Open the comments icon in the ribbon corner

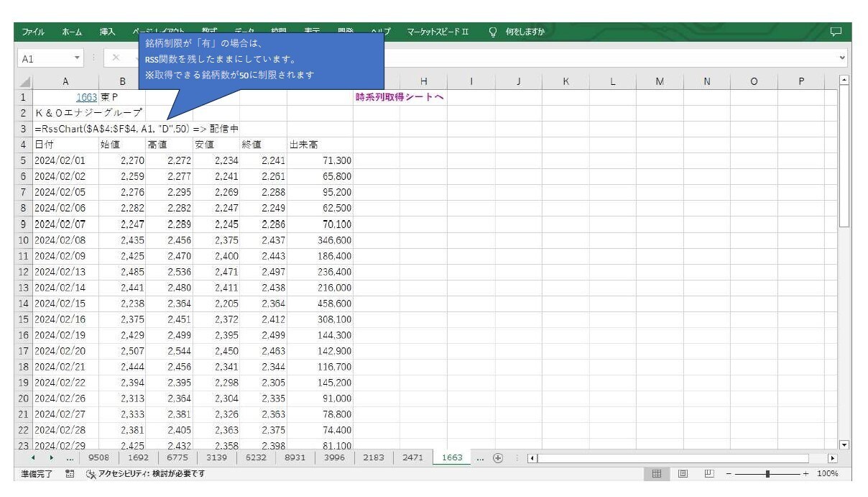[x=836, y=32]
